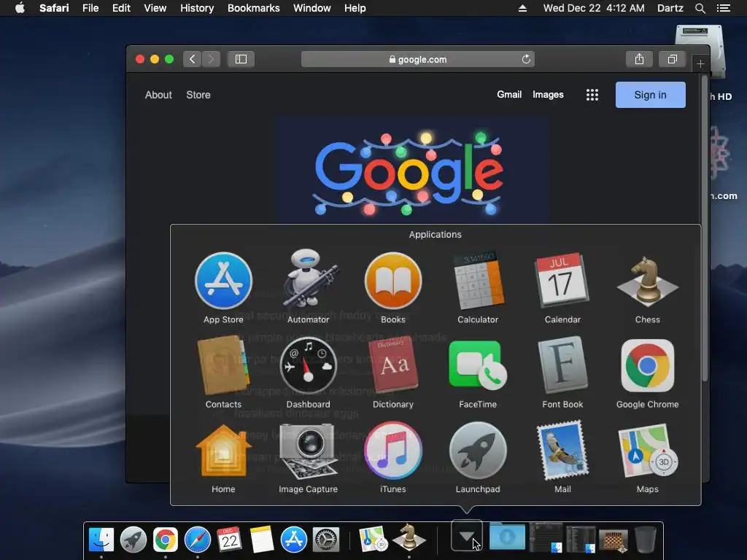This screenshot has width=747, height=560.
Task: Click Launchpad rocket icon in Dock
Action: click(133, 540)
